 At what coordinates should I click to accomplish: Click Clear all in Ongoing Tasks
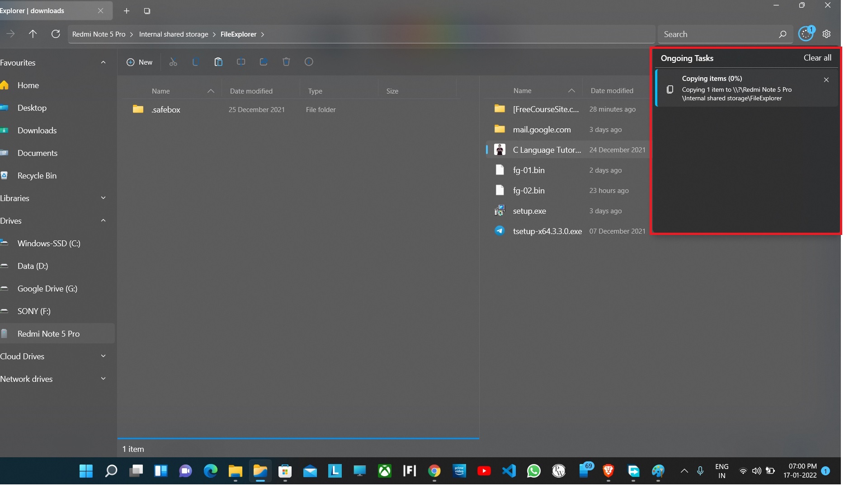click(x=817, y=58)
